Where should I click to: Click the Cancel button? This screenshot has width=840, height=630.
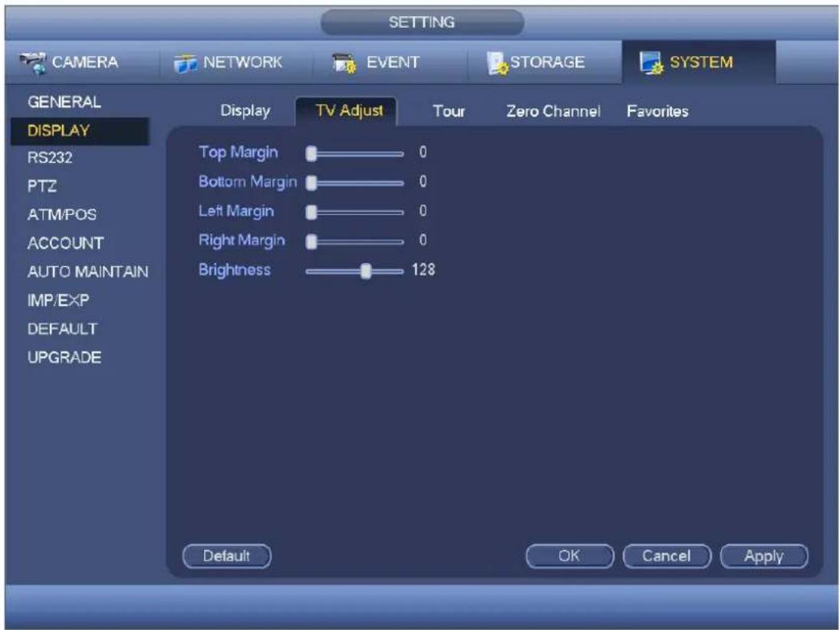click(x=667, y=556)
